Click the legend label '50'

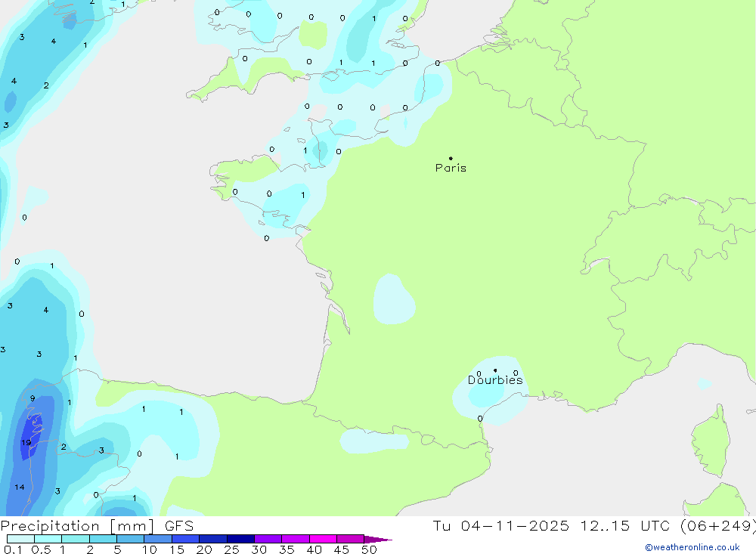coord(369,549)
